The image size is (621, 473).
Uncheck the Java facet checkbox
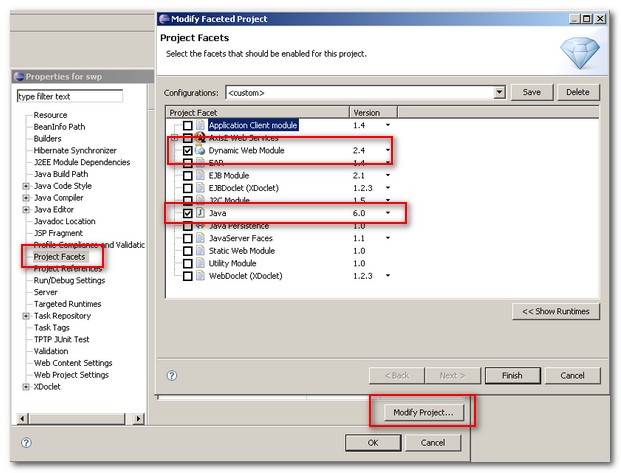click(x=188, y=213)
